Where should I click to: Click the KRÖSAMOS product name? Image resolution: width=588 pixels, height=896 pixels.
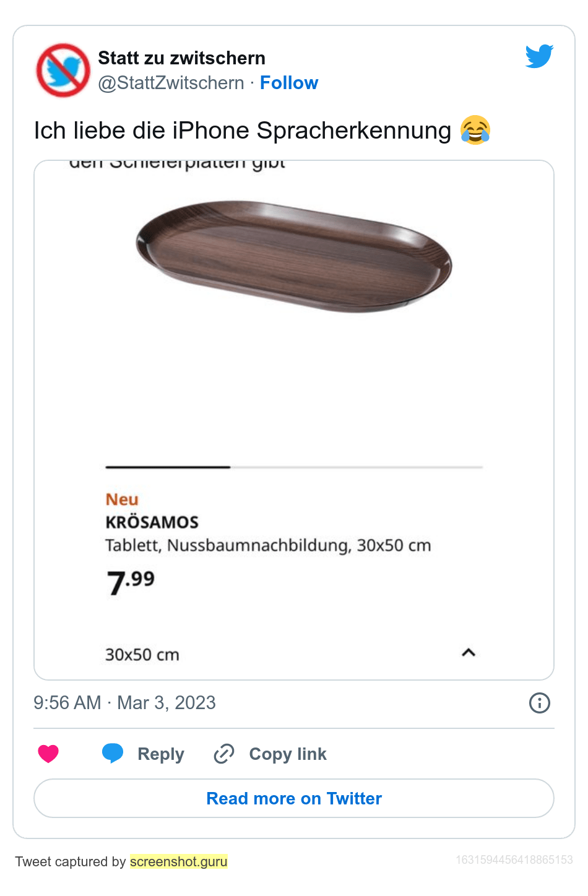pyautogui.click(x=152, y=522)
